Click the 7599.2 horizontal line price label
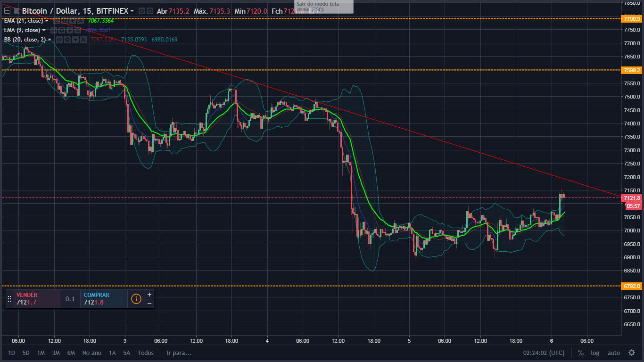Screen dimensions: 644x362 [632, 70]
